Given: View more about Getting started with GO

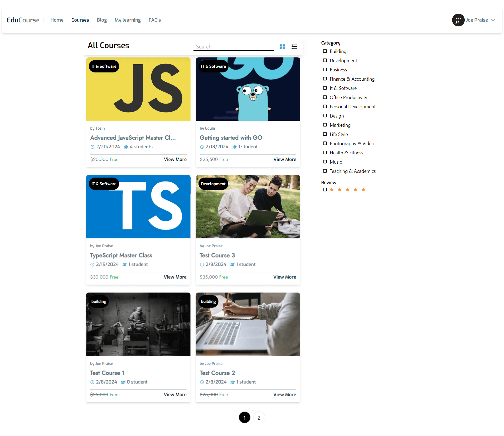Looking at the screenshot, I should [x=285, y=159].
